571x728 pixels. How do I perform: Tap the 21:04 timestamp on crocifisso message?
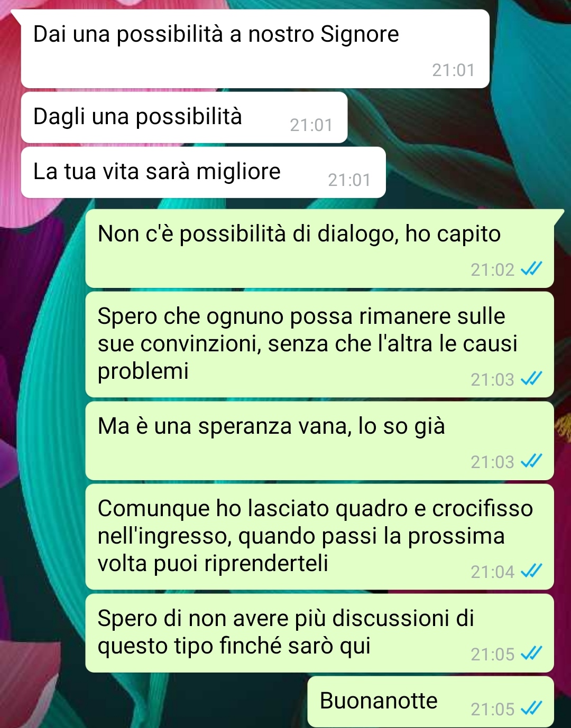pos(492,572)
